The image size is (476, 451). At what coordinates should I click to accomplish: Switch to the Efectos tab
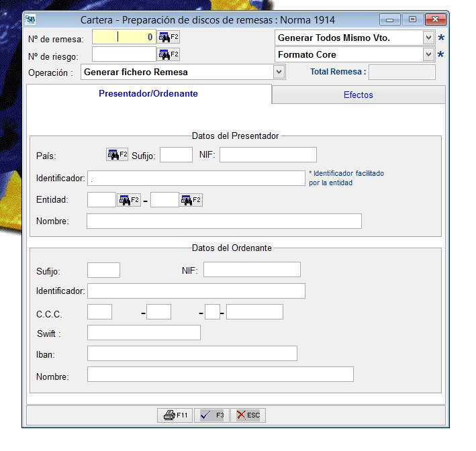(x=358, y=95)
